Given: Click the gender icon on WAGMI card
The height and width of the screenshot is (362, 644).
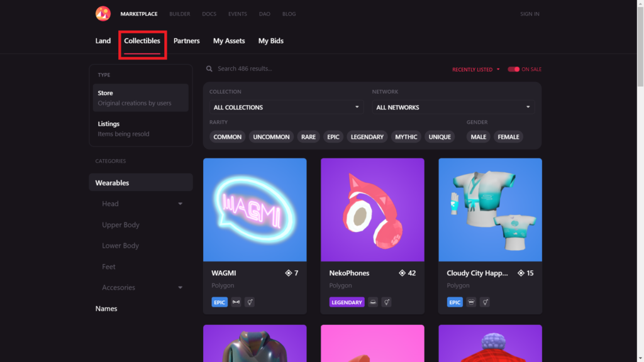Looking at the screenshot, I should 249,302.
